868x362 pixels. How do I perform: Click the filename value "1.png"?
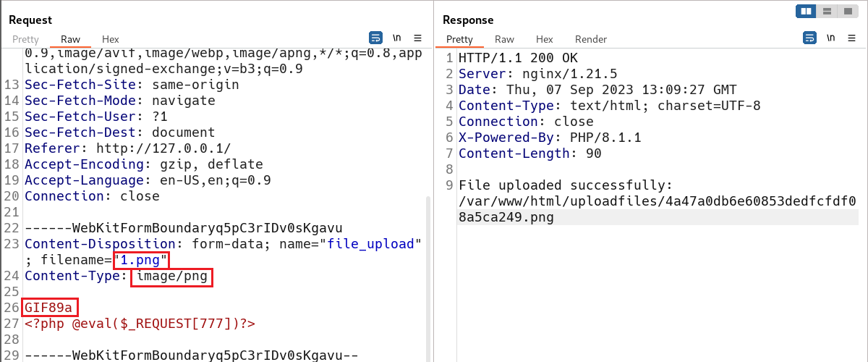(140, 260)
